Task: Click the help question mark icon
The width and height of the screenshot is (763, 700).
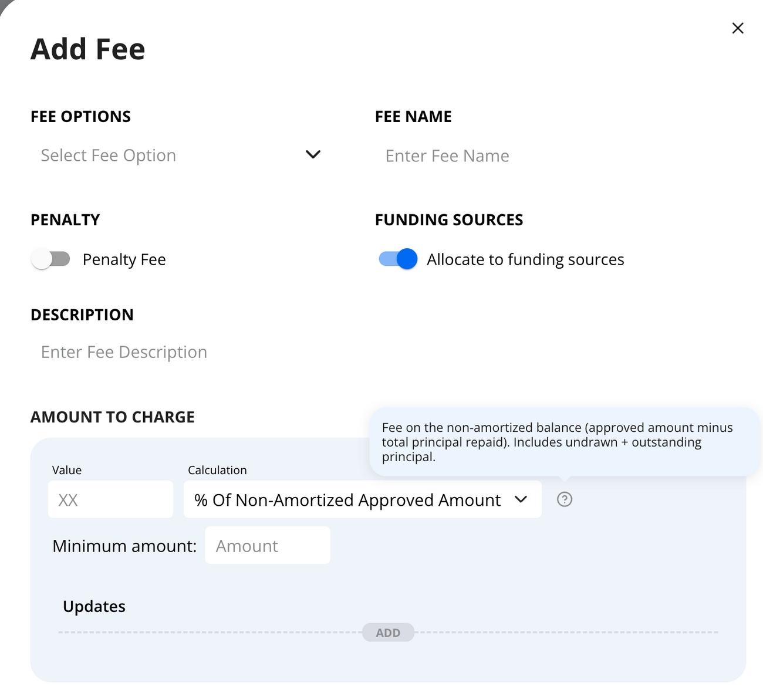Action: pos(564,499)
